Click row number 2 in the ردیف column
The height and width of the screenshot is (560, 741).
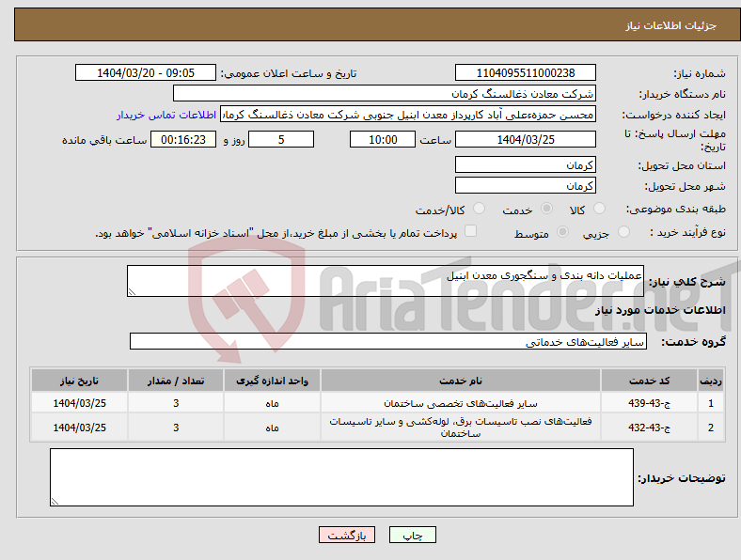(x=711, y=428)
